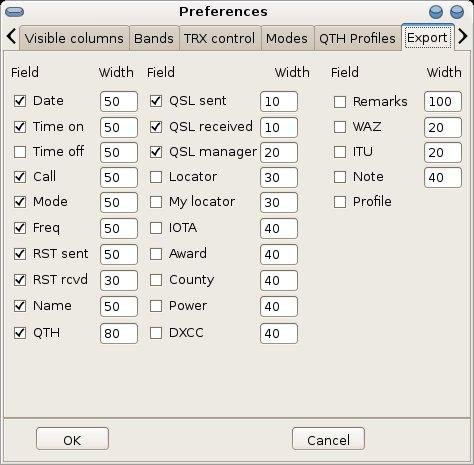474x465 pixels.
Task: Select the Award width field
Action: tap(279, 254)
